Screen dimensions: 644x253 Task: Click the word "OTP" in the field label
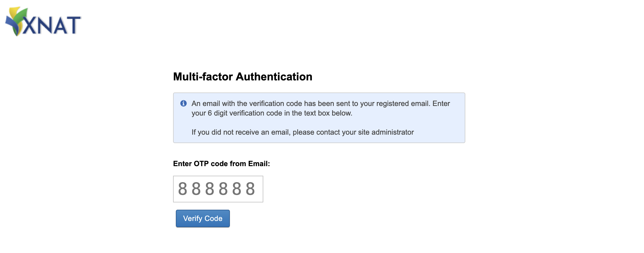(201, 164)
